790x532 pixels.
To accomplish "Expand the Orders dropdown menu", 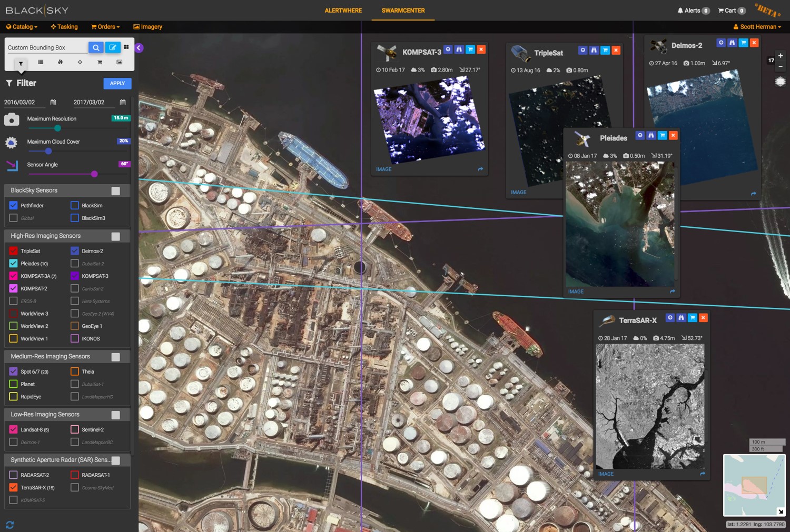I will click(105, 27).
